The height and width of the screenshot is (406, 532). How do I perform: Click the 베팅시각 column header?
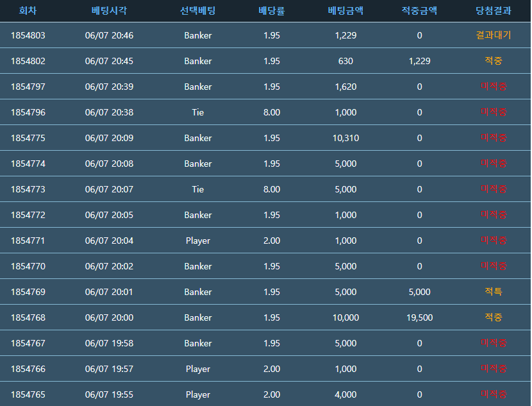click(x=109, y=10)
